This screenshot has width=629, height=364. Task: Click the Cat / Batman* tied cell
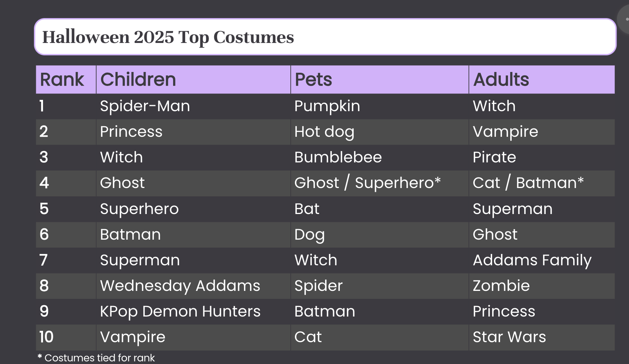[542, 183]
